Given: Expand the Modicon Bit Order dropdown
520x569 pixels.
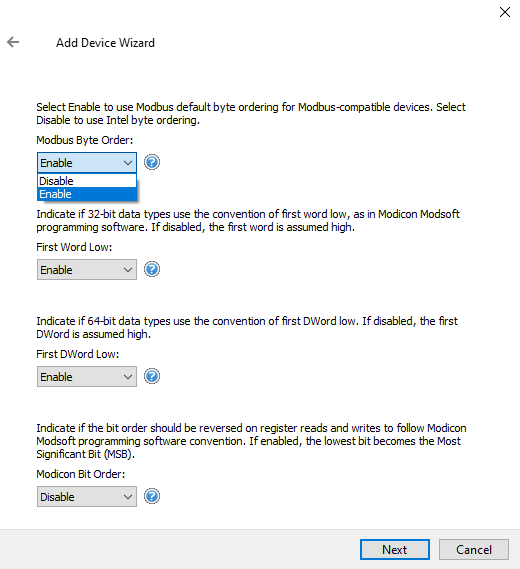Looking at the screenshot, I should [87, 496].
